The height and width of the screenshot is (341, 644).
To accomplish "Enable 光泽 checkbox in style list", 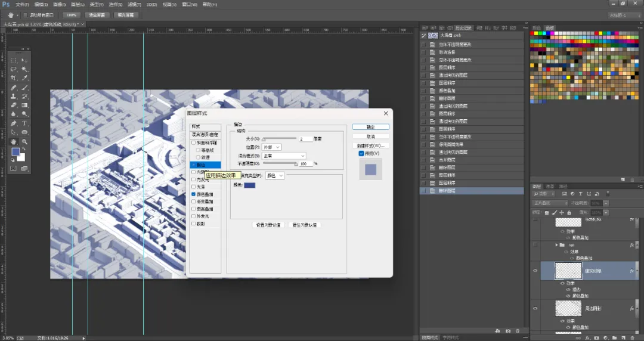I will [193, 187].
